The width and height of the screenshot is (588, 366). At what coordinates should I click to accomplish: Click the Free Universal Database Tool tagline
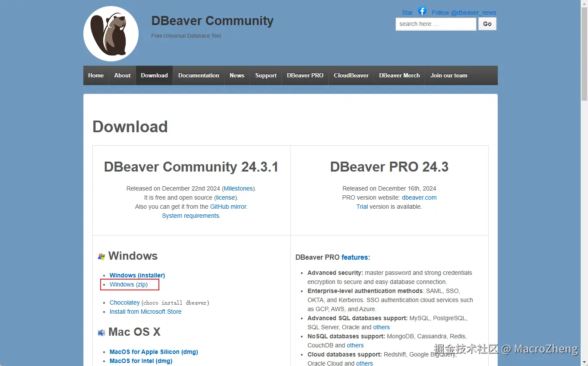coord(186,36)
